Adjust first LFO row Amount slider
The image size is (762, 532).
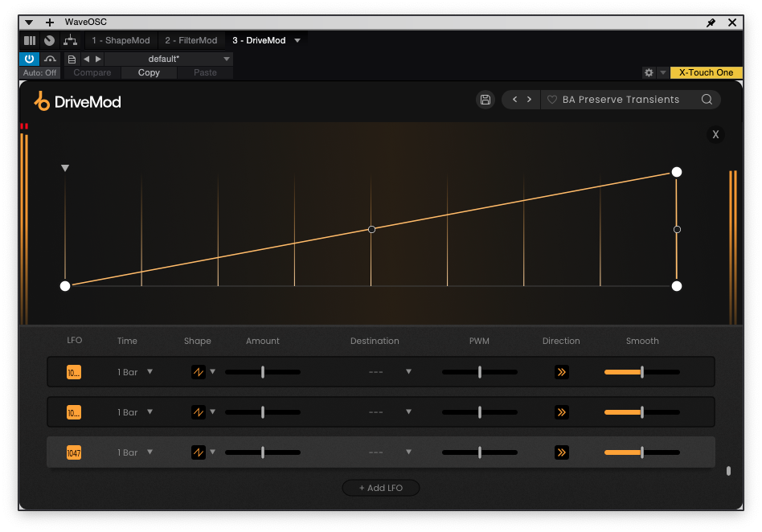click(x=262, y=372)
